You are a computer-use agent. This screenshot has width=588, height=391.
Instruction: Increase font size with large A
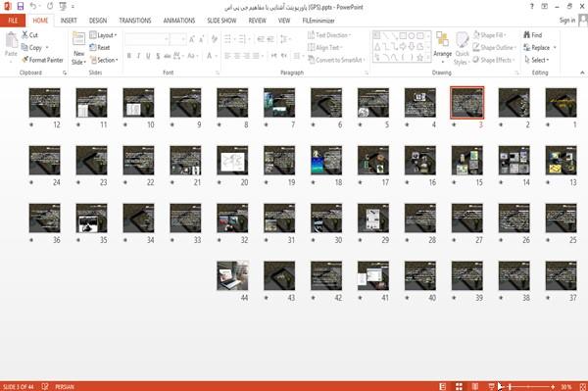pyautogui.click(x=192, y=39)
